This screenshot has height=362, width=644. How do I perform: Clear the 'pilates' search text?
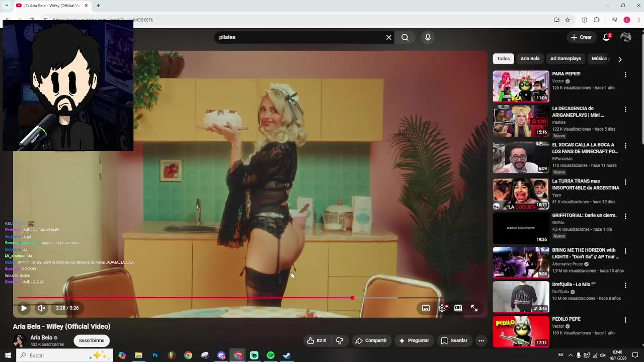pos(388,37)
